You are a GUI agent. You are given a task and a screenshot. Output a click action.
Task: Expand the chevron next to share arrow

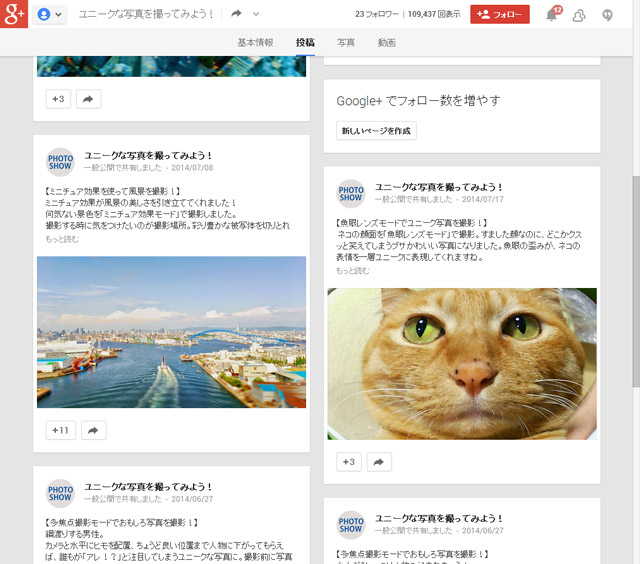256,14
